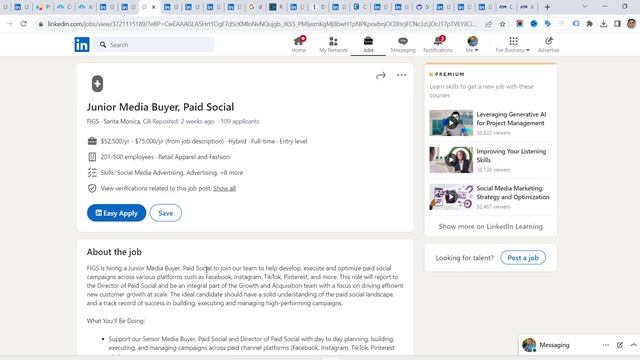
Task: Click the share page icon in address bar
Action: click(x=489, y=24)
